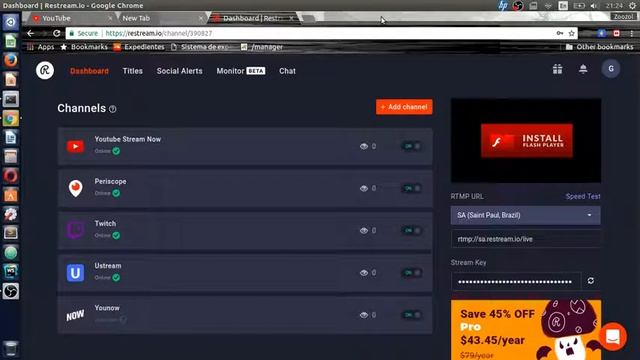Viewport: 640px width, 360px height.
Task: Go back with browser back arrow
Action: point(31,33)
